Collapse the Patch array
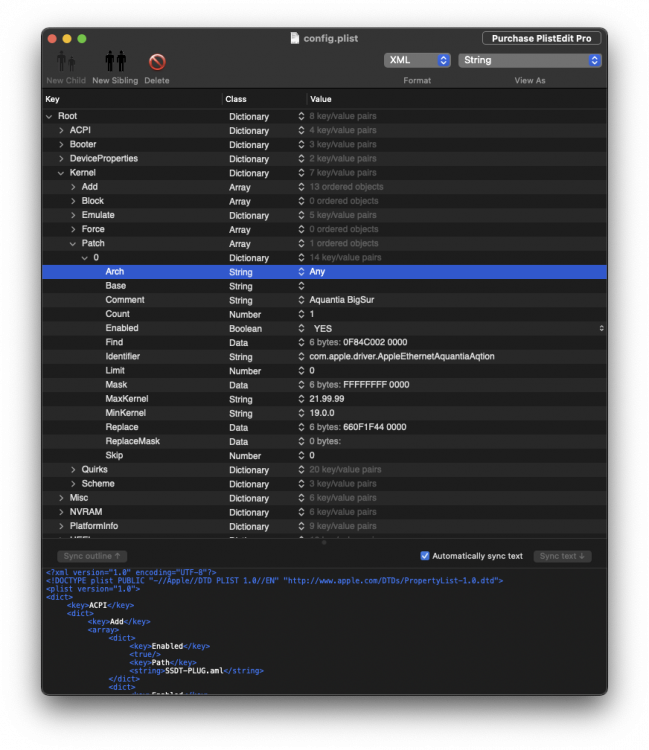 tap(73, 243)
